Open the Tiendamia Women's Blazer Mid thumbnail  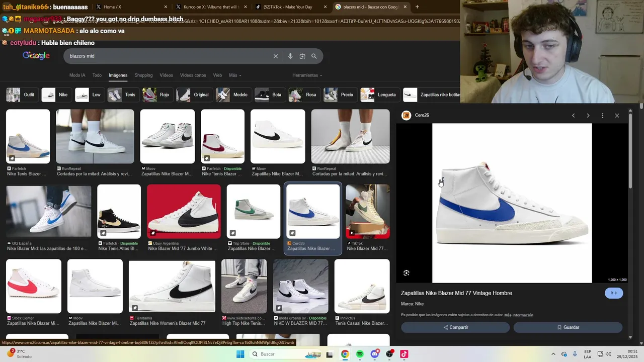coord(172,286)
